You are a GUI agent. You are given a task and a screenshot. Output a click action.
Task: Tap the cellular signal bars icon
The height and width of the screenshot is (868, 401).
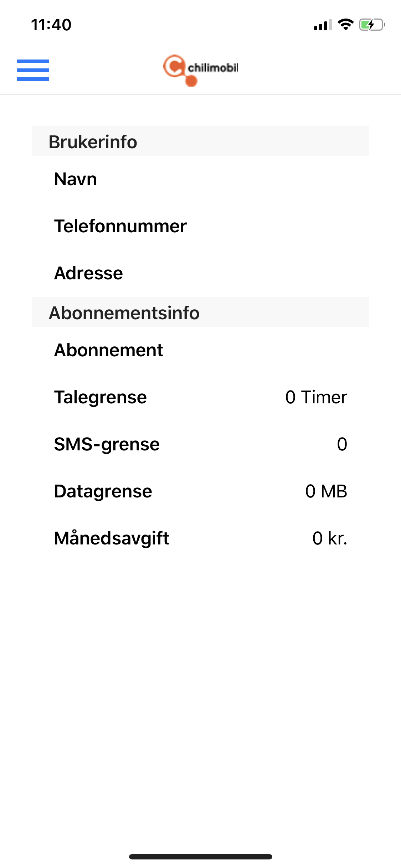pos(323,25)
